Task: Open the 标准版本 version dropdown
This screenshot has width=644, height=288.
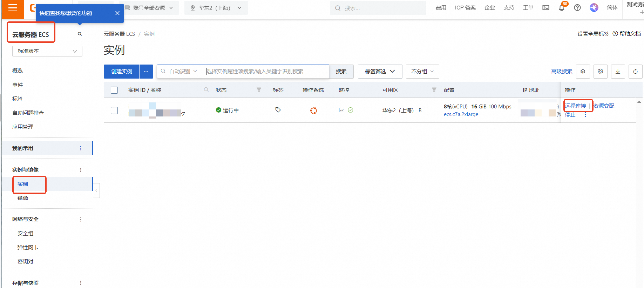Action: pyautogui.click(x=47, y=51)
